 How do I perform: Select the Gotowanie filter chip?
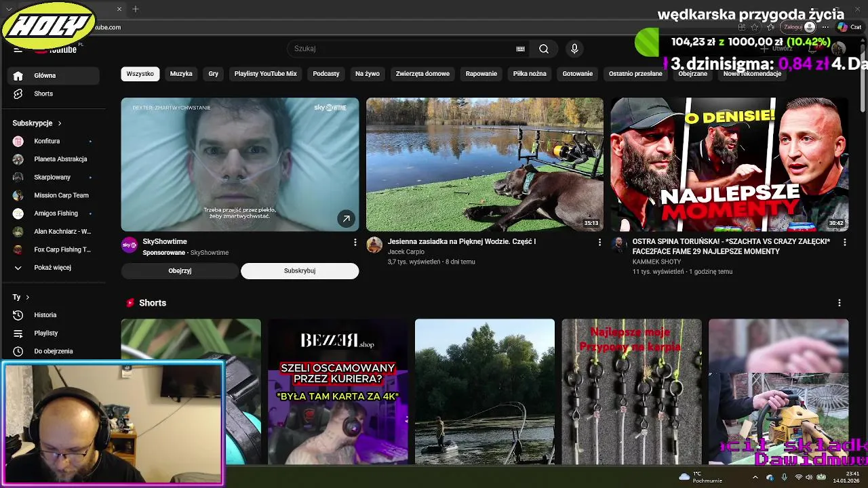pos(578,74)
